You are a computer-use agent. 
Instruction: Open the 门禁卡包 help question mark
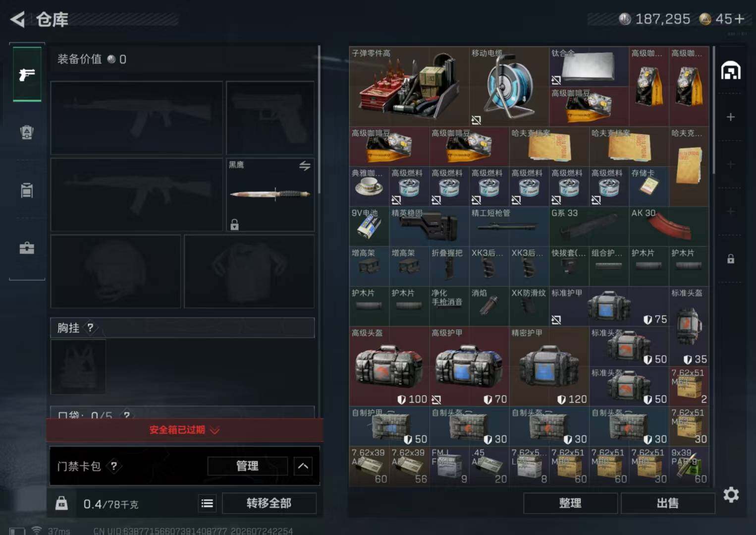(x=114, y=466)
